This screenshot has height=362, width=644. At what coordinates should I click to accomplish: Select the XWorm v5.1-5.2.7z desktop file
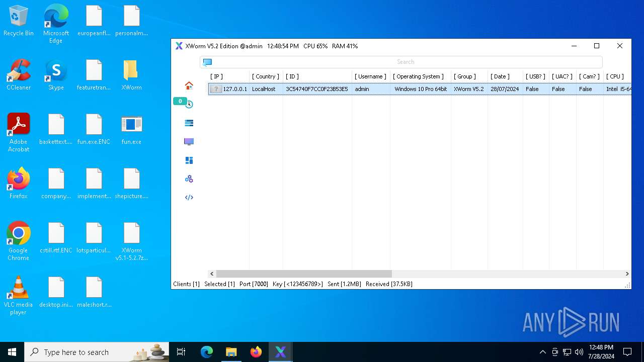click(131, 241)
